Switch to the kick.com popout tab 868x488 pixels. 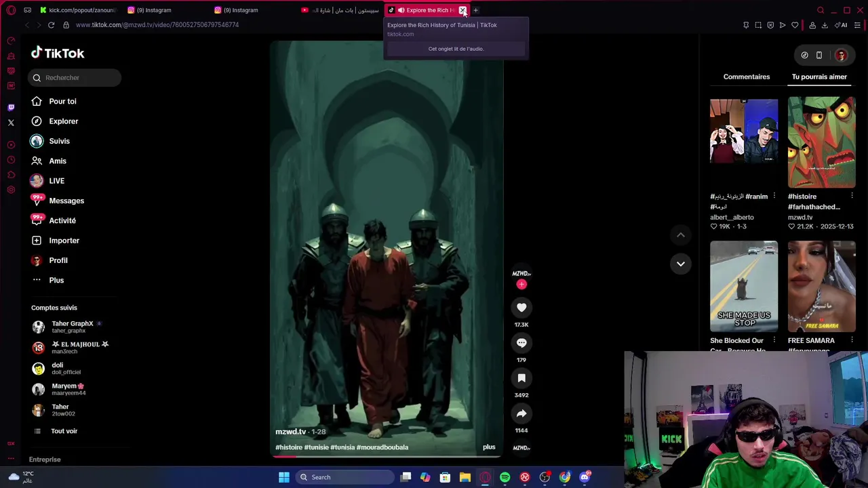(x=78, y=10)
